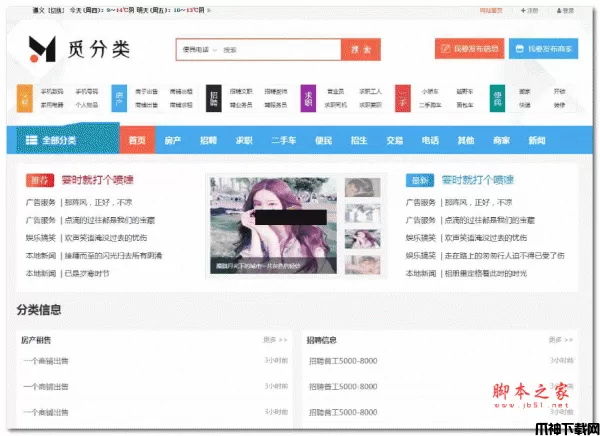This screenshot has height=436, width=600.
Task: Click the 搬家 subcategory link
Action: coord(525,91)
